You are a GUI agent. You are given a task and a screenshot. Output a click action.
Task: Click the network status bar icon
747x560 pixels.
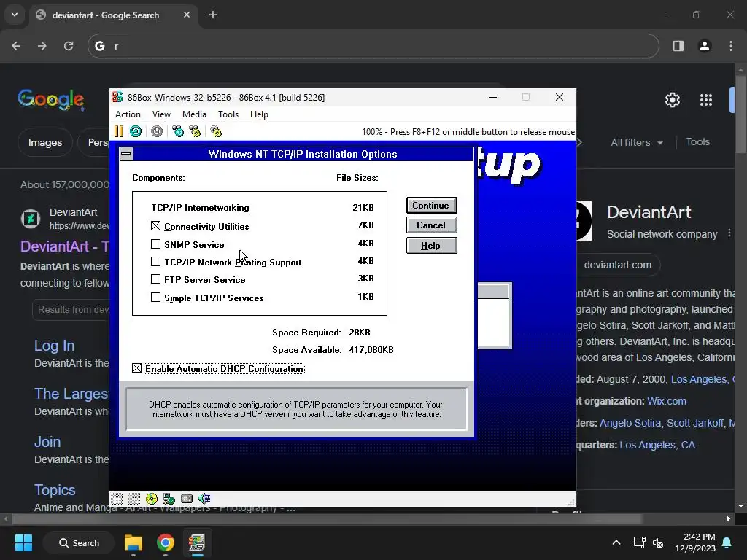(169, 499)
